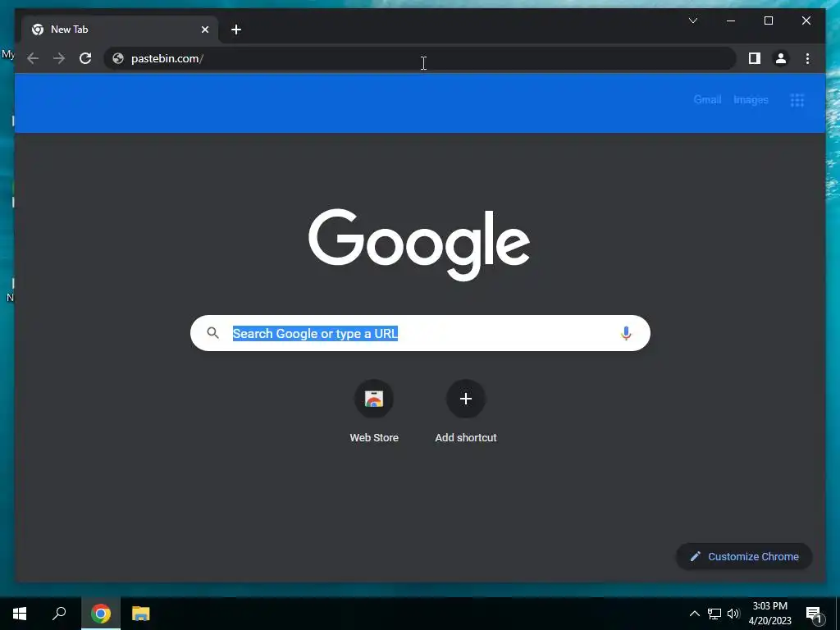840x630 pixels.
Task: Open the profile avatar icon
Action: coord(781,58)
